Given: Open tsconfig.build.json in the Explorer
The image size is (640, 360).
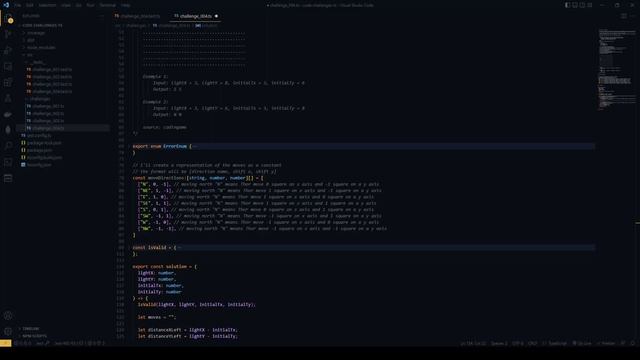Looking at the screenshot, I should [44, 158].
